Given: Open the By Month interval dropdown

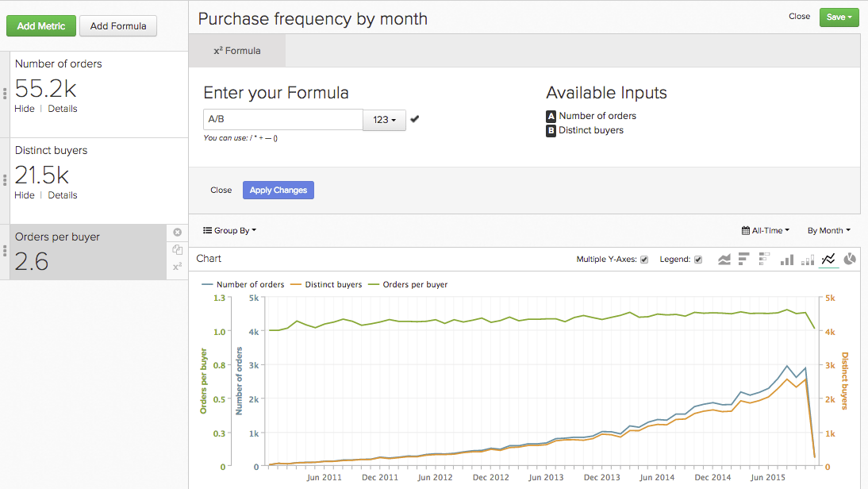Looking at the screenshot, I should (x=828, y=230).
